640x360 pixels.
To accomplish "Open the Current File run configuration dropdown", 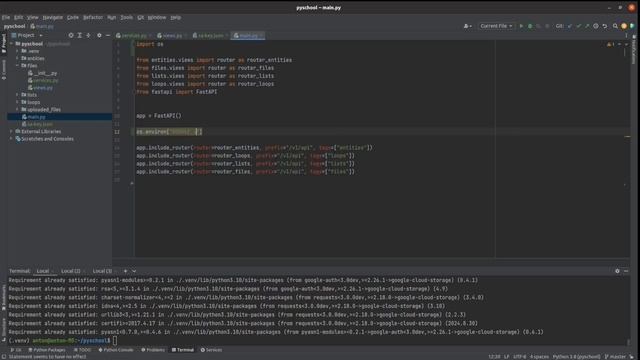I will click(x=496, y=26).
